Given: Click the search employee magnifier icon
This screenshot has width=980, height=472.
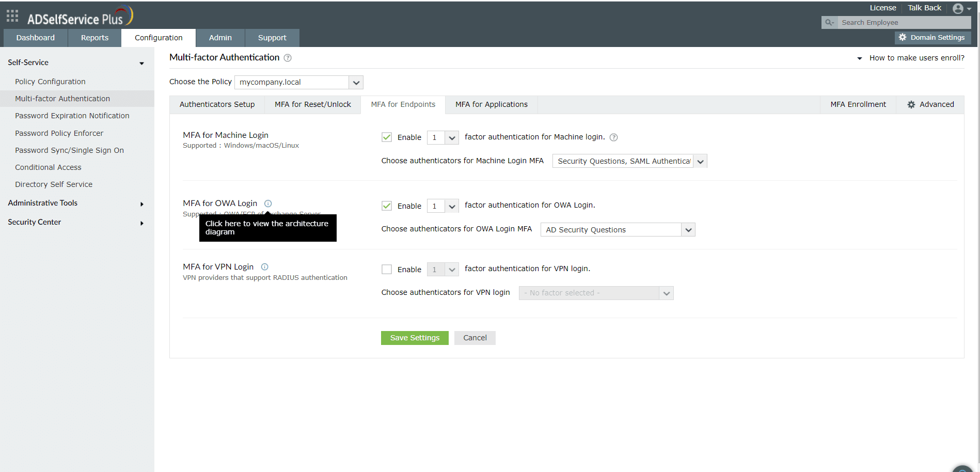Looking at the screenshot, I should pyautogui.click(x=829, y=22).
